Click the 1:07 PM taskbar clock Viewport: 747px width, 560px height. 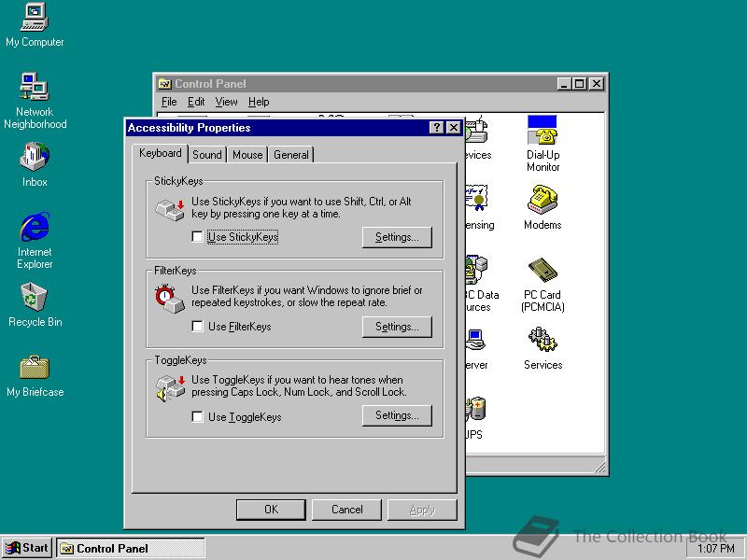715,549
